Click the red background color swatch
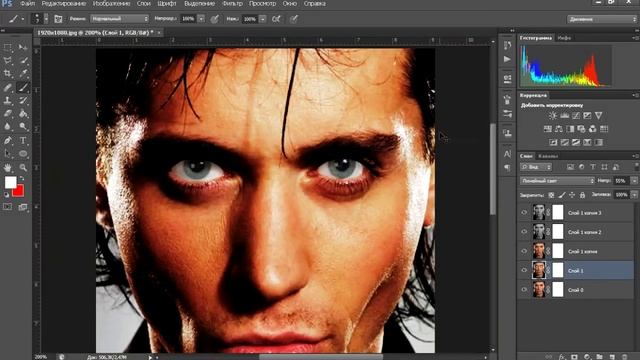This screenshot has width=640, height=360. pos(19,192)
